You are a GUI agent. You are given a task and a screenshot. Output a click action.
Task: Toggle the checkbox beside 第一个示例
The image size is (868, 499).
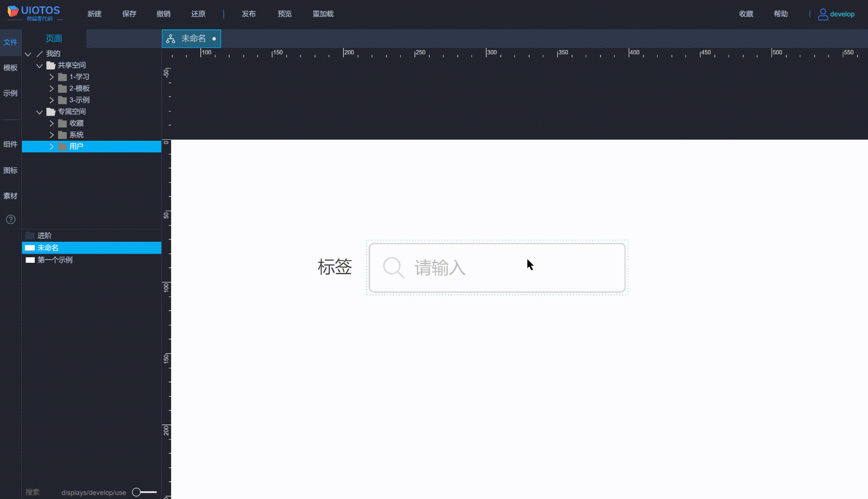pyautogui.click(x=30, y=260)
